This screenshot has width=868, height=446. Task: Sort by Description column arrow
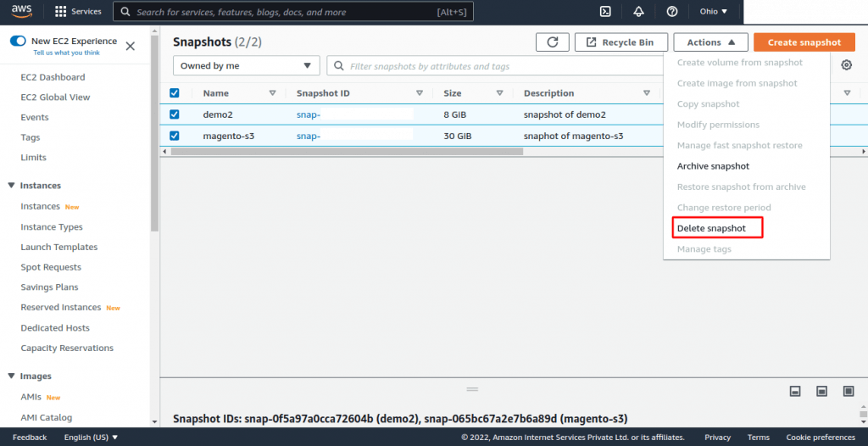coord(647,93)
